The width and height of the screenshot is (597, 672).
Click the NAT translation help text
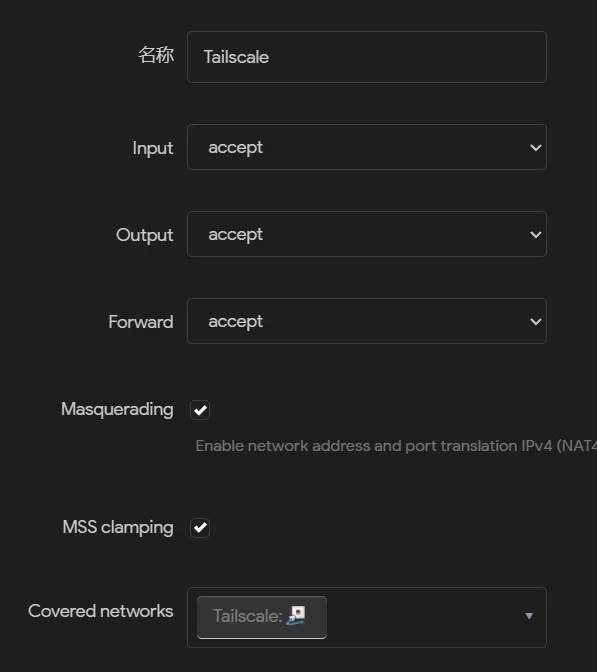(396, 446)
